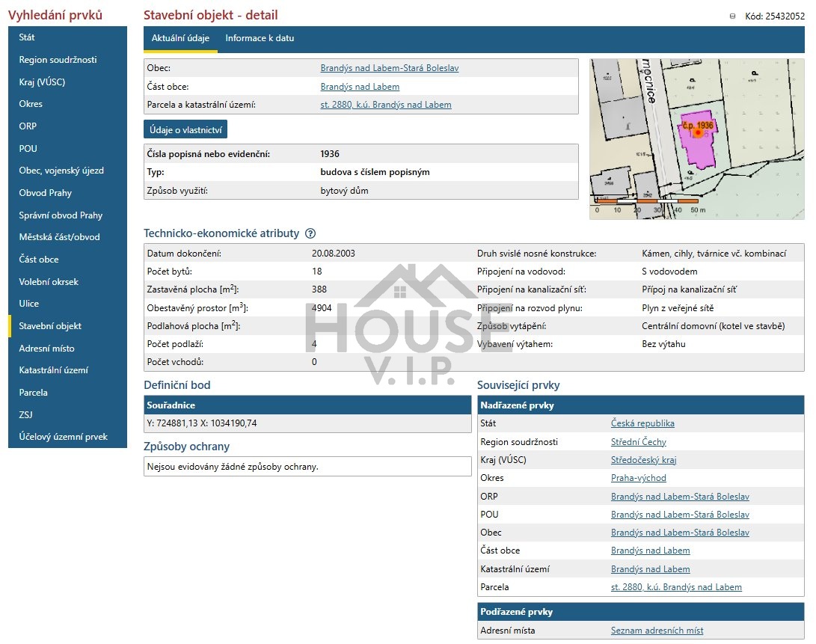Viewport: 816px width, 644px height.
Task: Go to Adresní místo in sidebar
Action: pyautogui.click(x=46, y=349)
